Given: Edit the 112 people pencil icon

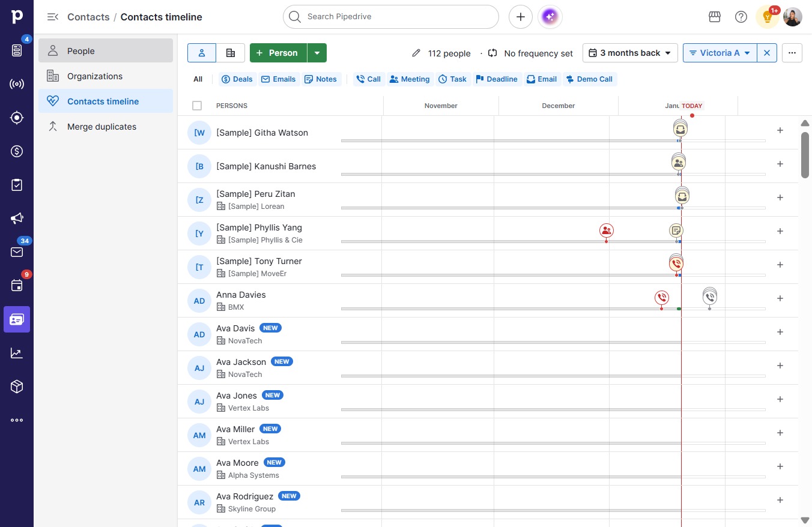Looking at the screenshot, I should (416, 53).
